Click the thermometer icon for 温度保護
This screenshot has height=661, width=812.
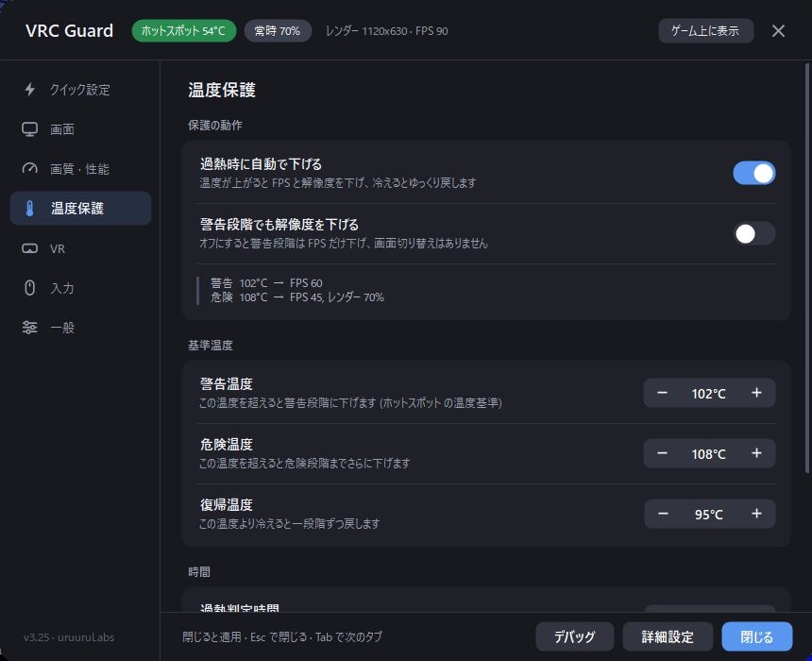tap(30, 209)
